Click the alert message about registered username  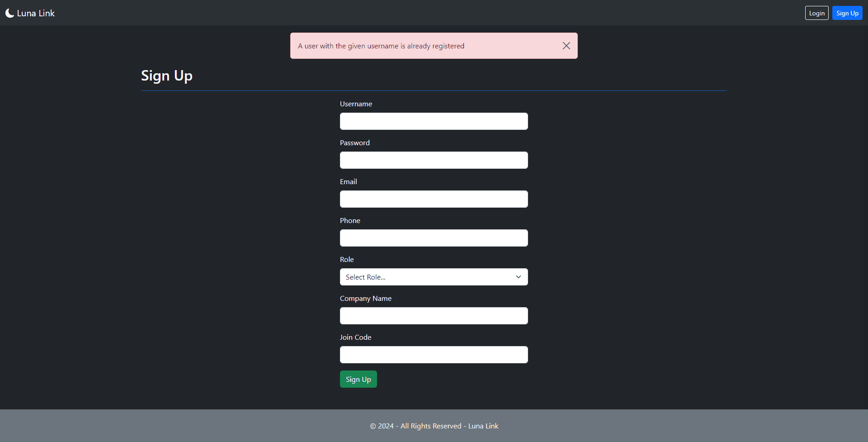pyautogui.click(x=381, y=46)
